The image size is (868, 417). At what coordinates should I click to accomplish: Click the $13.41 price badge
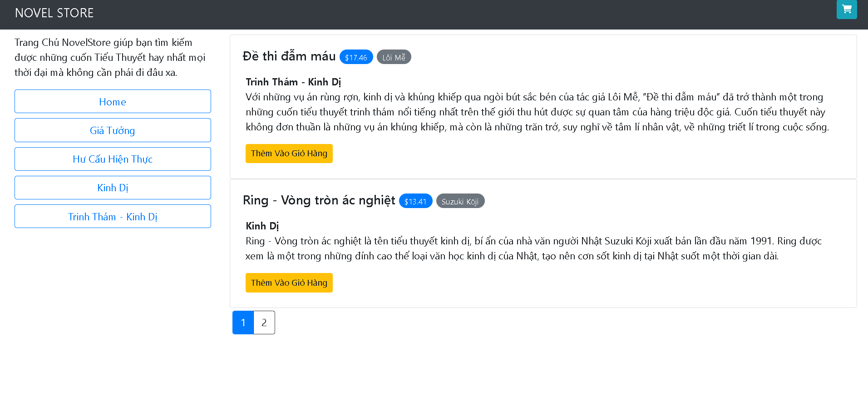(x=415, y=201)
